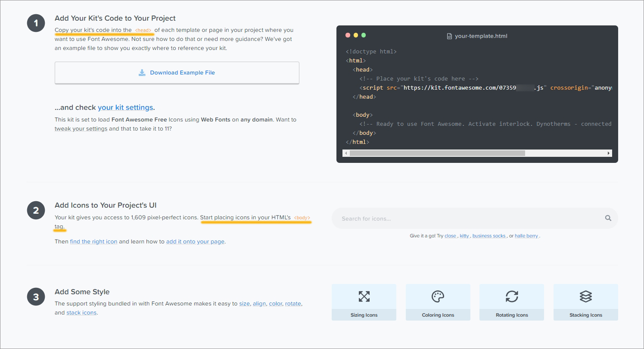Click the '<!doctype html>' code line
This screenshot has height=349, width=644.
[x=371, y=52]
